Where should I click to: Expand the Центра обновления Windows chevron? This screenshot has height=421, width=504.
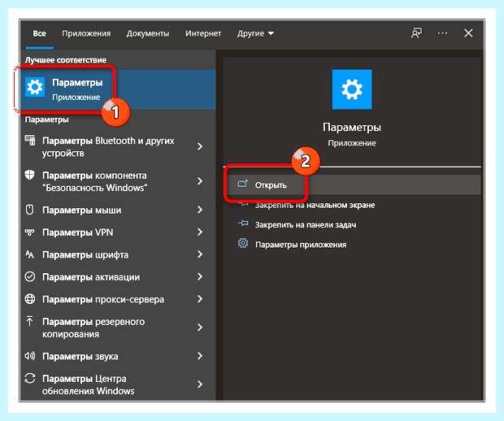(x=200, y=384)
